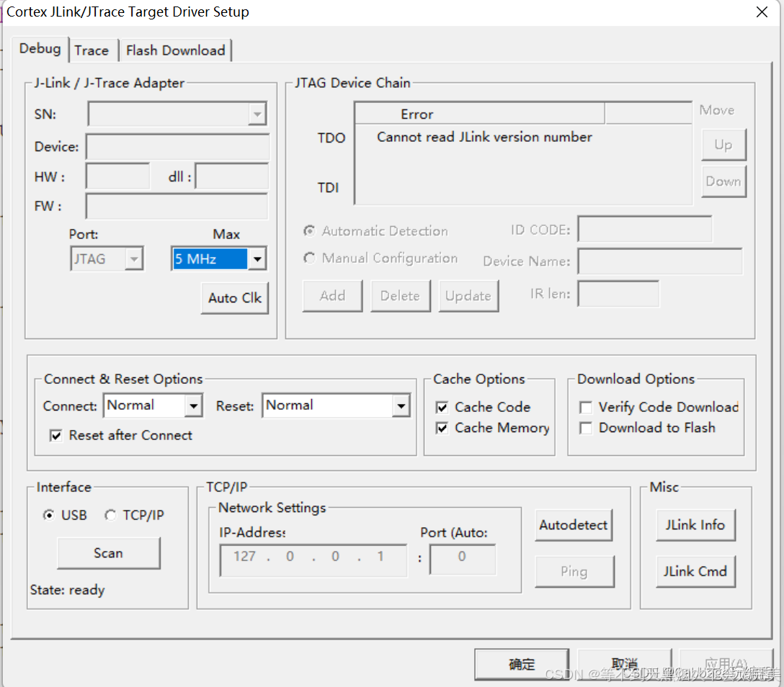Expand the Connect mode dropdown

[194, 405]
